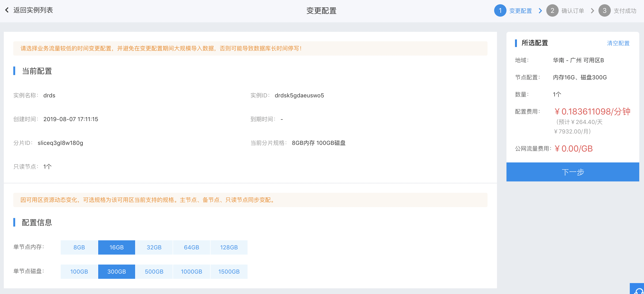Click the 所选配置 panel heading
644x294 pixels.
(534, 43)
